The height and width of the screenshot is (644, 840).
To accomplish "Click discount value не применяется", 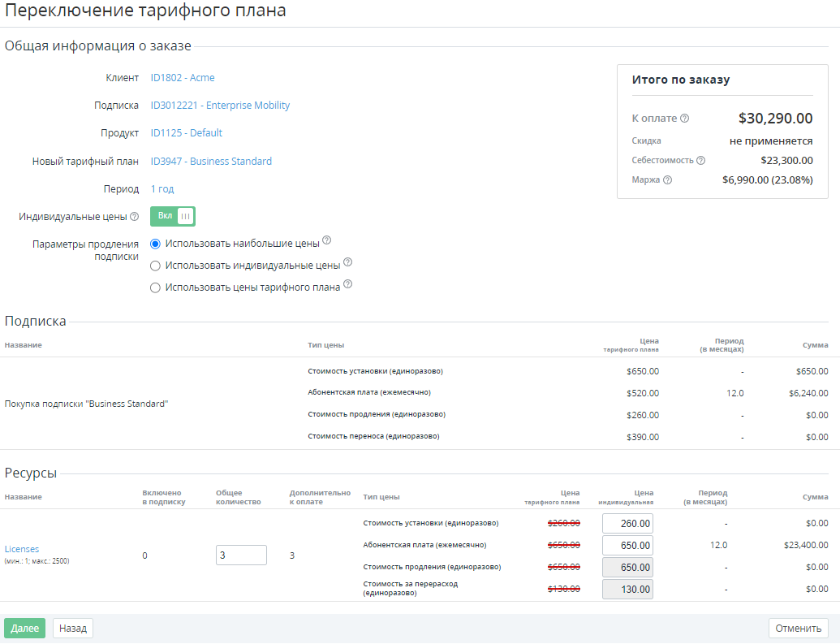I will pos(771,141).
